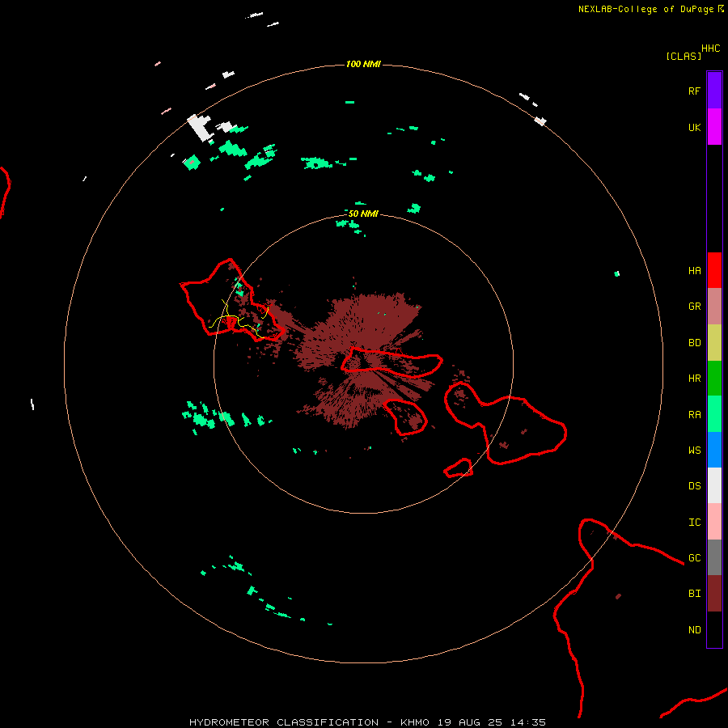Viewport: 728px width, 728px height.
Task: Click the 'WS' legend label
Action: pos(694,450)
